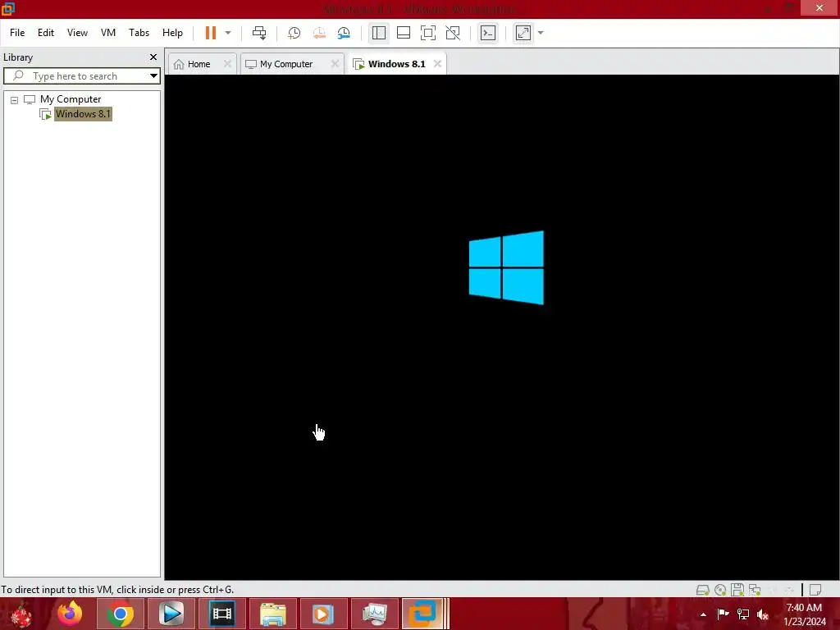Toggle the library sidebar panel icon

pyautogui.click(x=379, y=33)
